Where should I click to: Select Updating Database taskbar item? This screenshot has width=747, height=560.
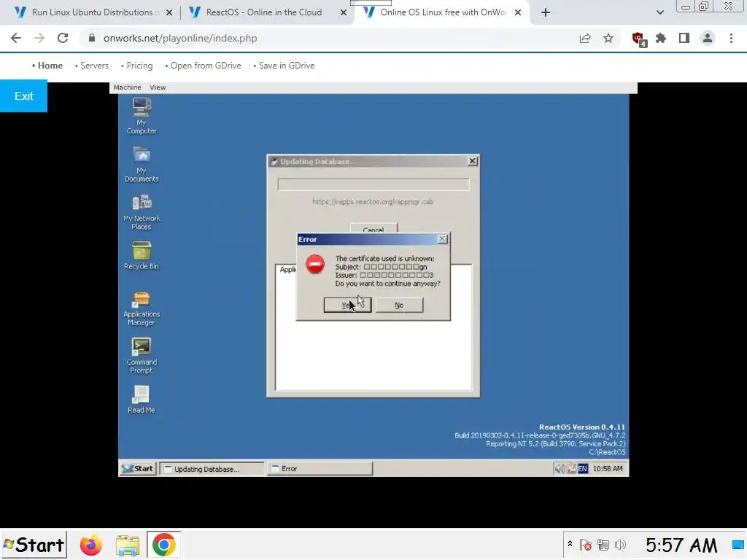point(212,469)
